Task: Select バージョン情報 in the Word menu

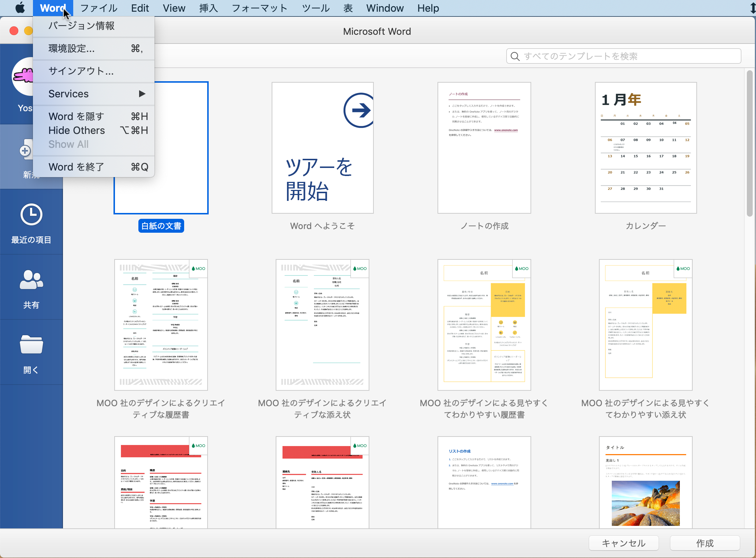Action: pos(94,26)
